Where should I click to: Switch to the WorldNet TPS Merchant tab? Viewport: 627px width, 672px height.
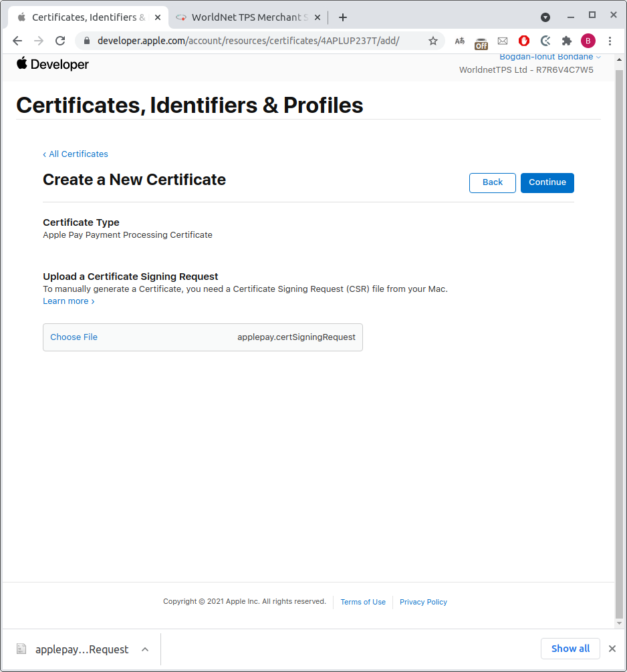[247, 17]
